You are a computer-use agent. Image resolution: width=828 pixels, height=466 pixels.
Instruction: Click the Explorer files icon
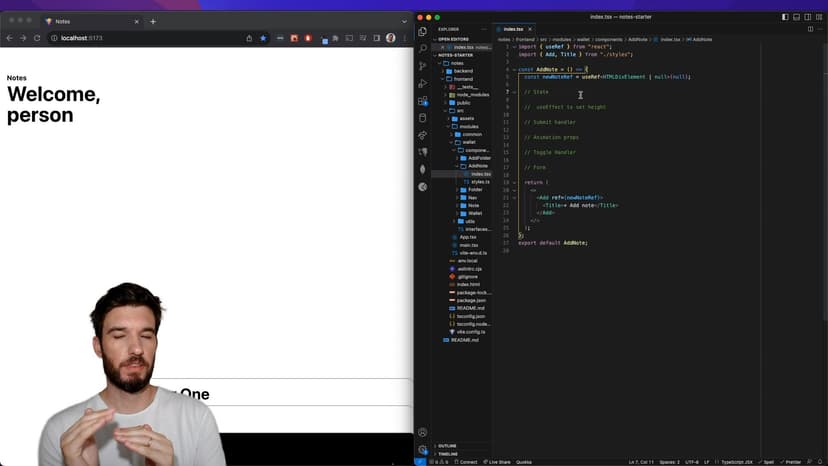pos(423,32)
